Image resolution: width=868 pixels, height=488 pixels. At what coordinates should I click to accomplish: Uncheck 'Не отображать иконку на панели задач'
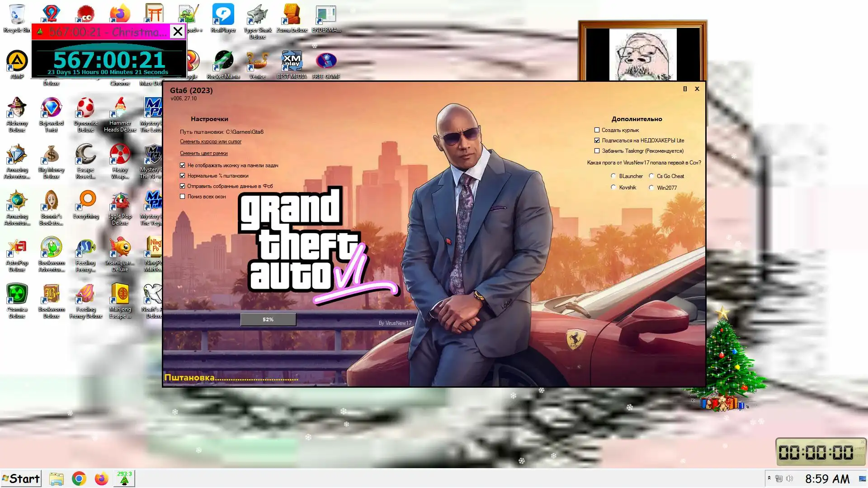(x=183, y=165)
